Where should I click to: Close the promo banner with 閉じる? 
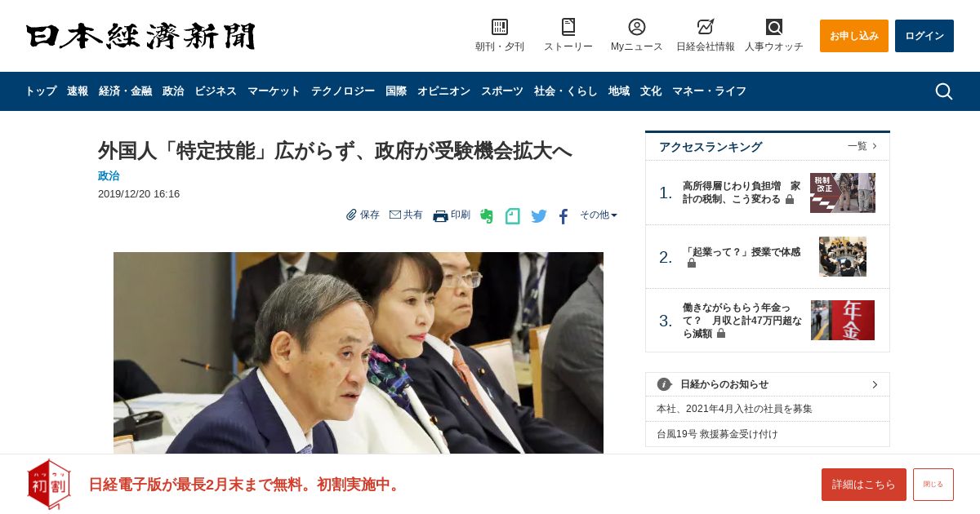[x=933, y=485]
